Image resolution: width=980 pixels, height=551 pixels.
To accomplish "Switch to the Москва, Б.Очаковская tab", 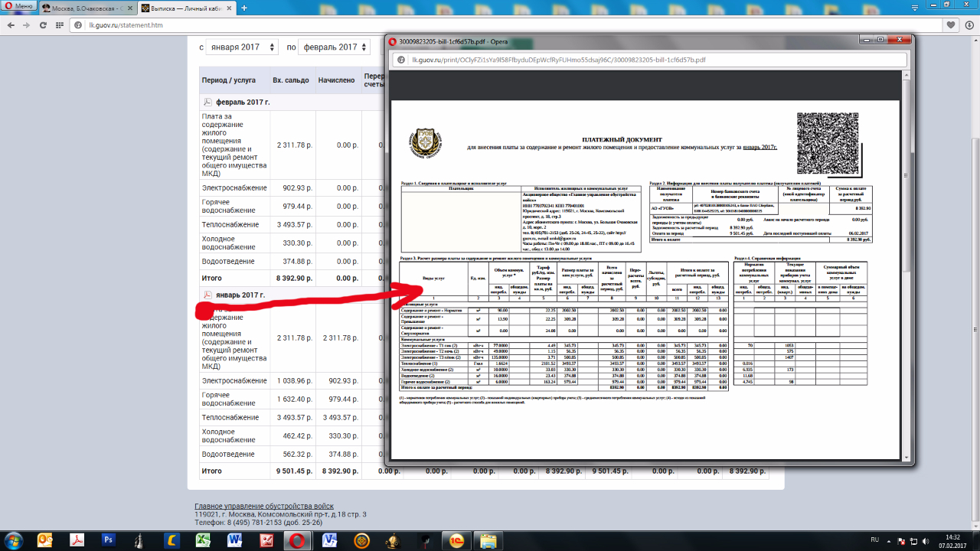I will [86, 8].
